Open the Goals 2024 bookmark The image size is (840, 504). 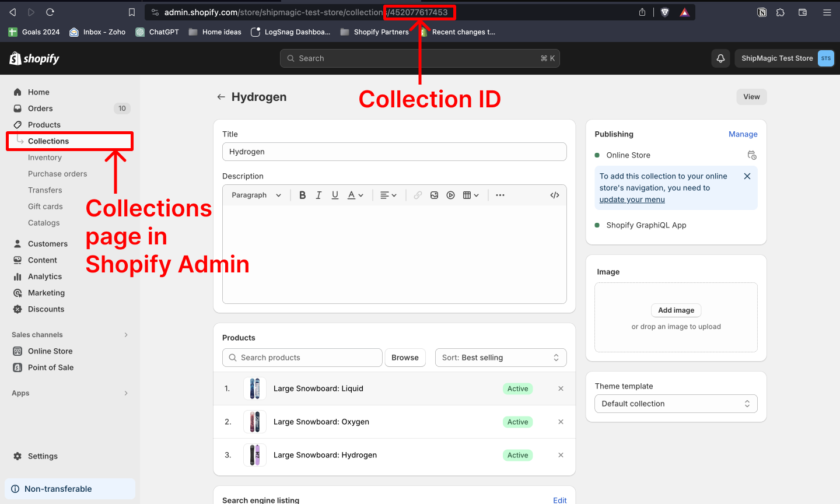pyautogui.click(x=34, y=32)
